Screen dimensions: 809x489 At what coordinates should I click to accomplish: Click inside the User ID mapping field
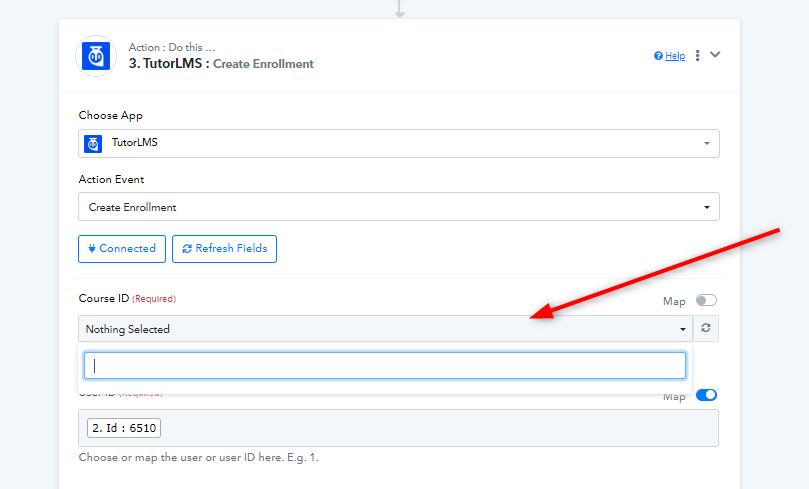(398, 428)
